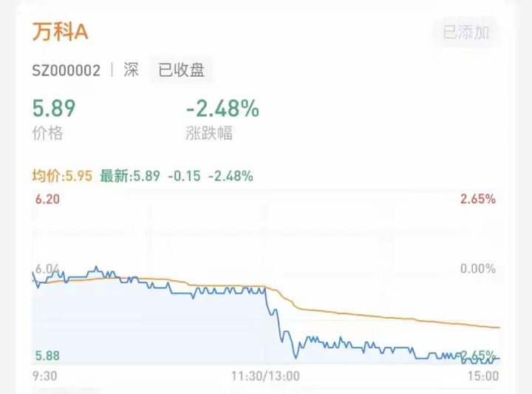The image size is (532, 394).
Task: Tap the 涨跌幅 label
Action: tap(210, 134)
